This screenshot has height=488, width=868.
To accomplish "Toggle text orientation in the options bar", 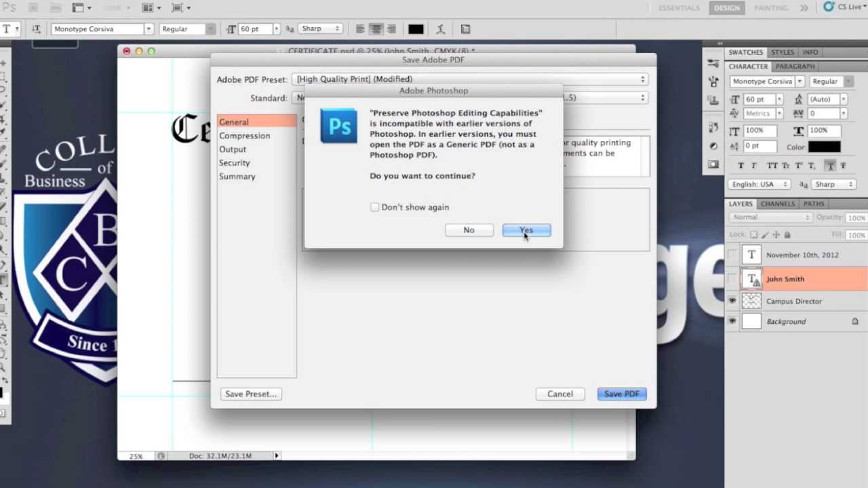I will [37, 29].
